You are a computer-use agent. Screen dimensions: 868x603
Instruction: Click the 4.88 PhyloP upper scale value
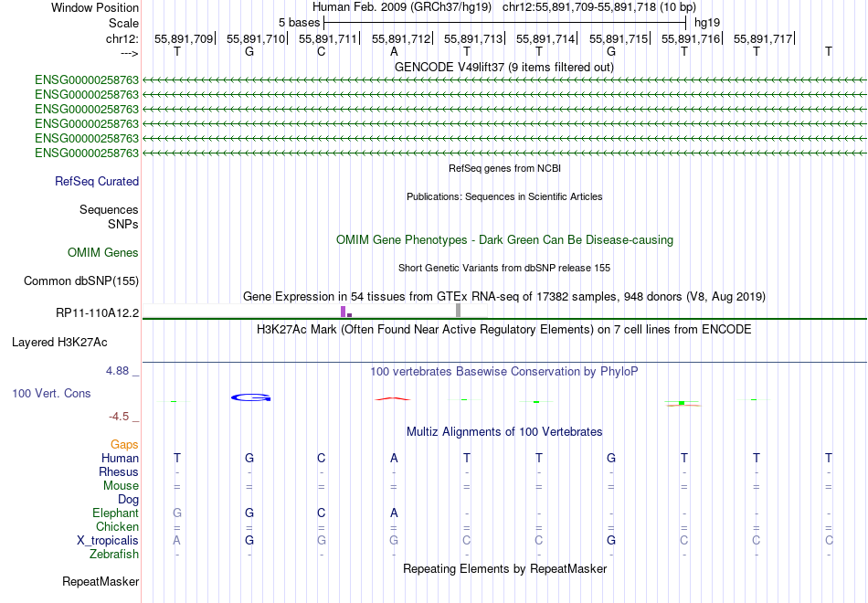point(117,371)
